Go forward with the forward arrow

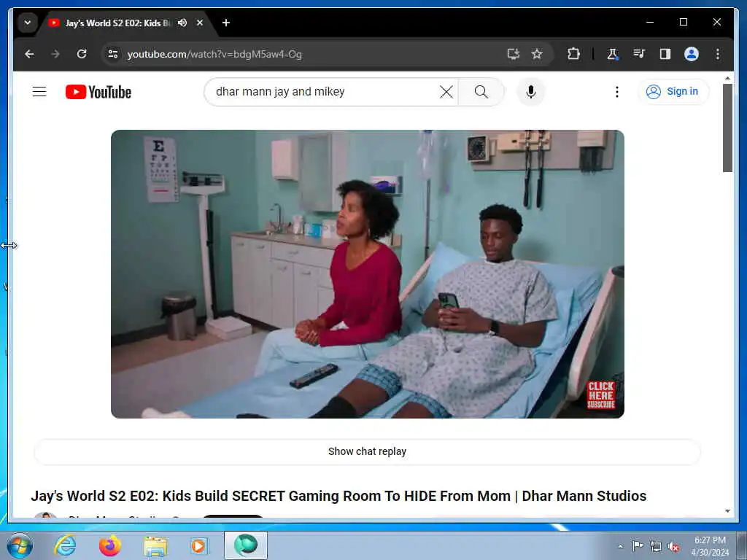(x=55, y=54)
